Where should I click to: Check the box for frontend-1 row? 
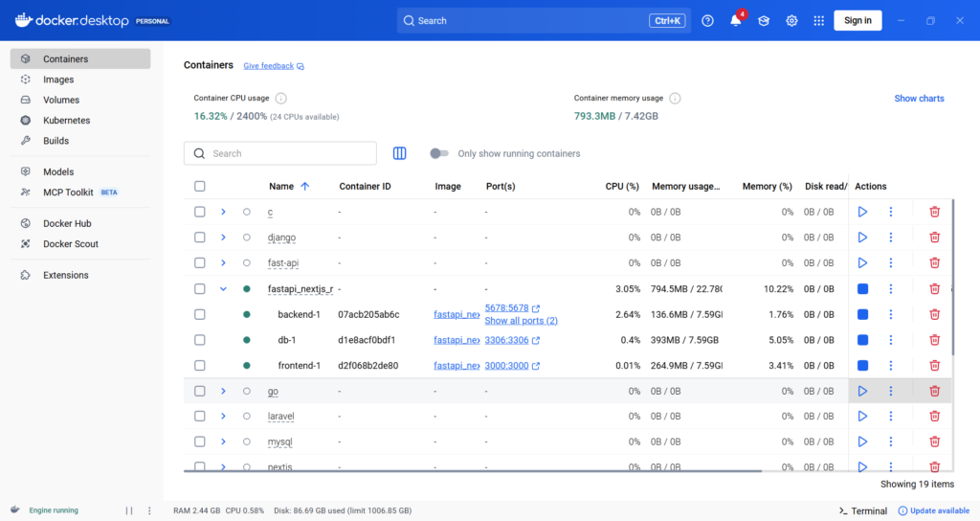199,366
